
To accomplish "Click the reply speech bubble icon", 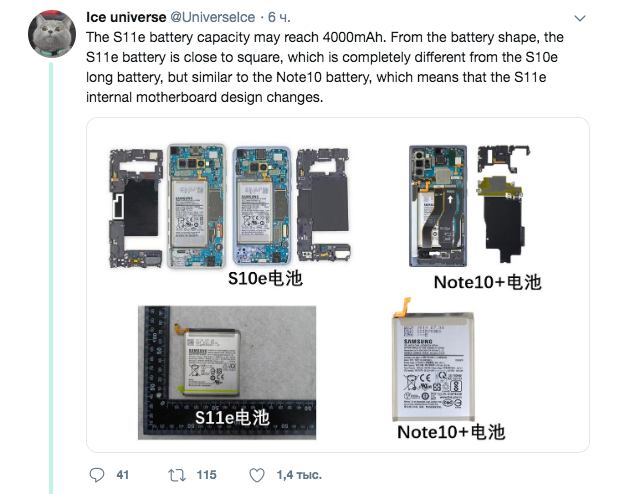I will pos(97,475).
